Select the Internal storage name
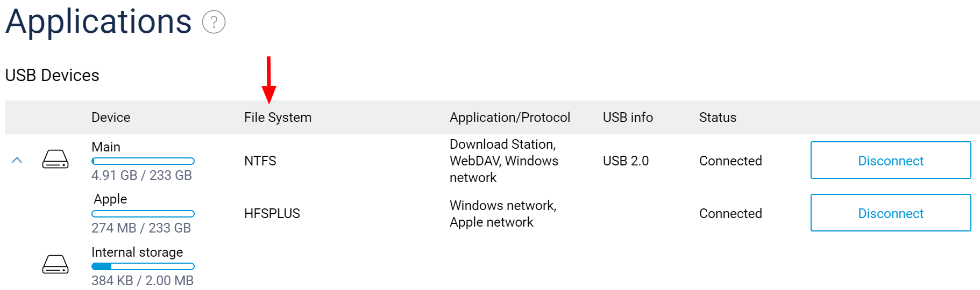 pos(137,252)
